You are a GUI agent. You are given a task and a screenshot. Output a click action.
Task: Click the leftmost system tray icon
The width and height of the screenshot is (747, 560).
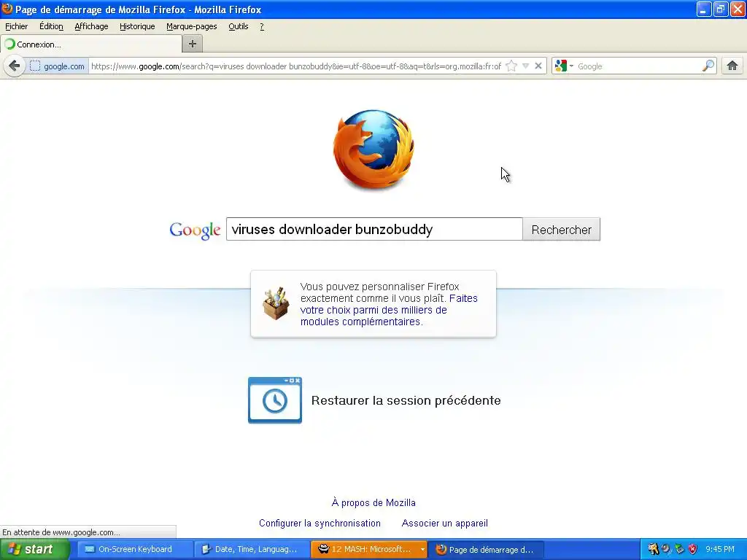pyautogui.click(x=653, y=549)
